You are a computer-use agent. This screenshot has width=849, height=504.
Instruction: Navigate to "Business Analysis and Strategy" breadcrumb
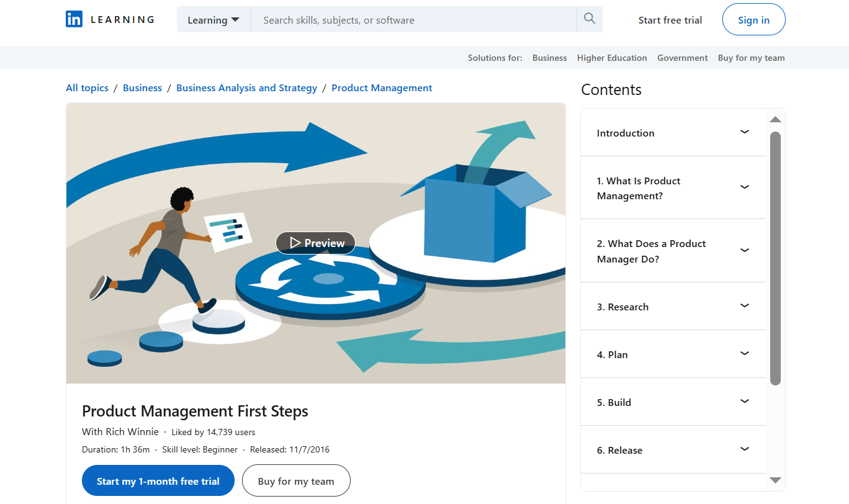coord(246,88)
